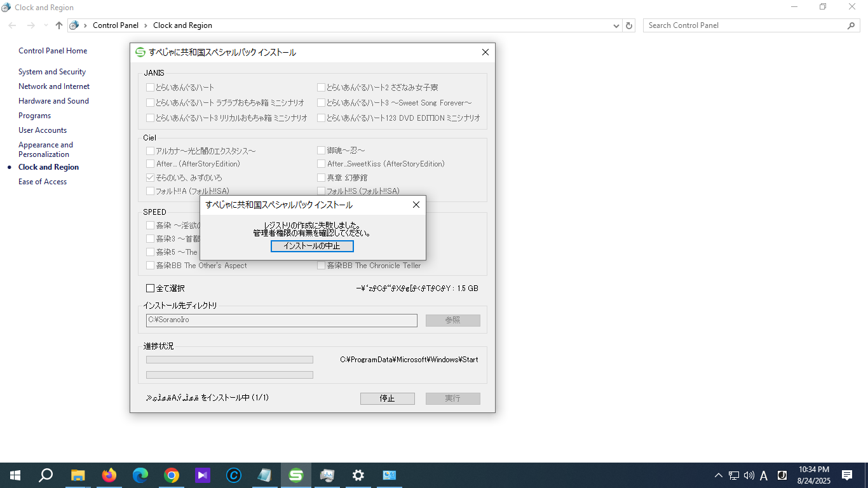Toggle 御魂～忍～ checkbox

click(x=322, y=151)
